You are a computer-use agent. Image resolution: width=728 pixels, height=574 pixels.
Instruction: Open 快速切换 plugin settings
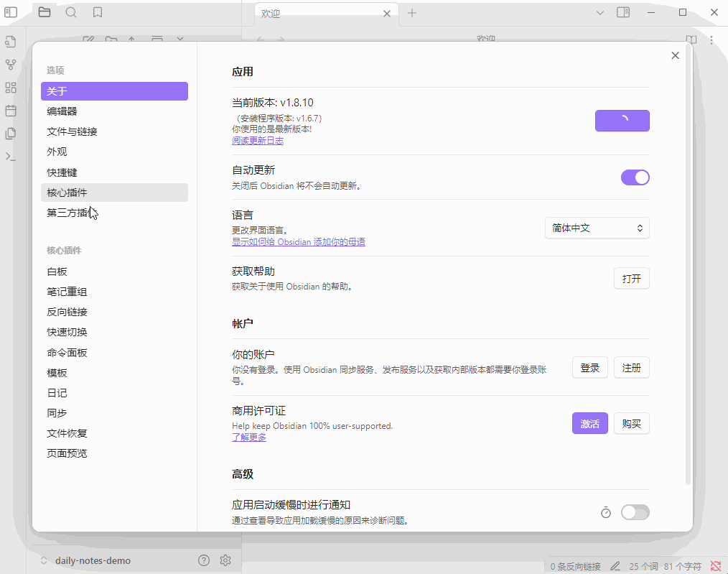tap(114, 332)
